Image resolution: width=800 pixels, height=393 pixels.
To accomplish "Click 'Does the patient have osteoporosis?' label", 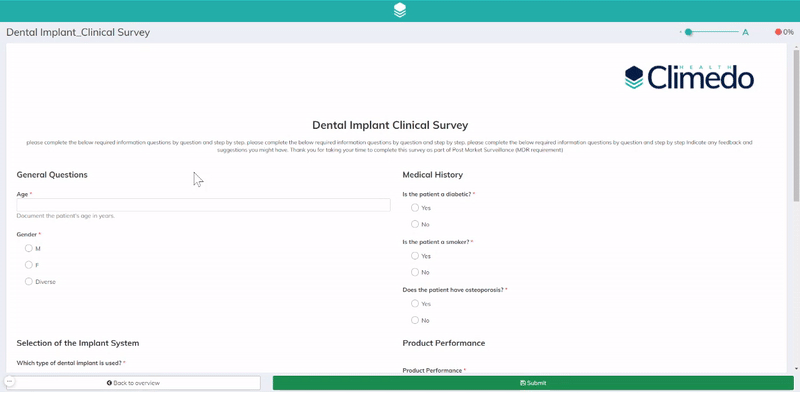I will (453, 290).
